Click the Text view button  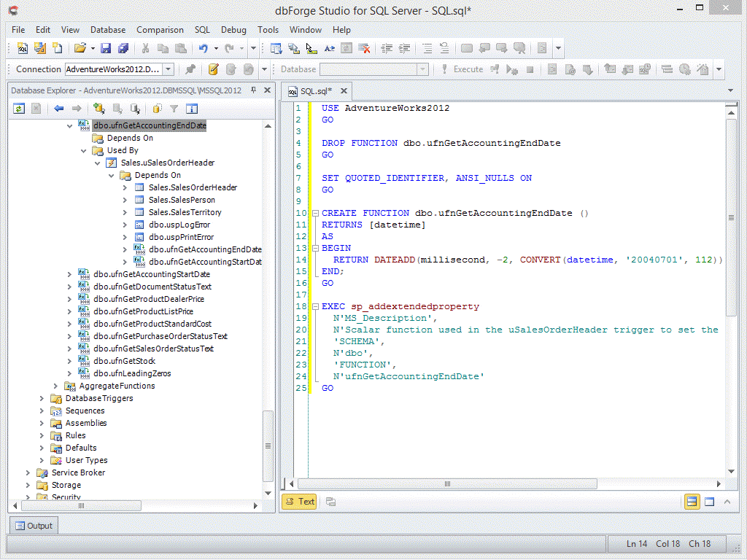(x=300, y=502)
